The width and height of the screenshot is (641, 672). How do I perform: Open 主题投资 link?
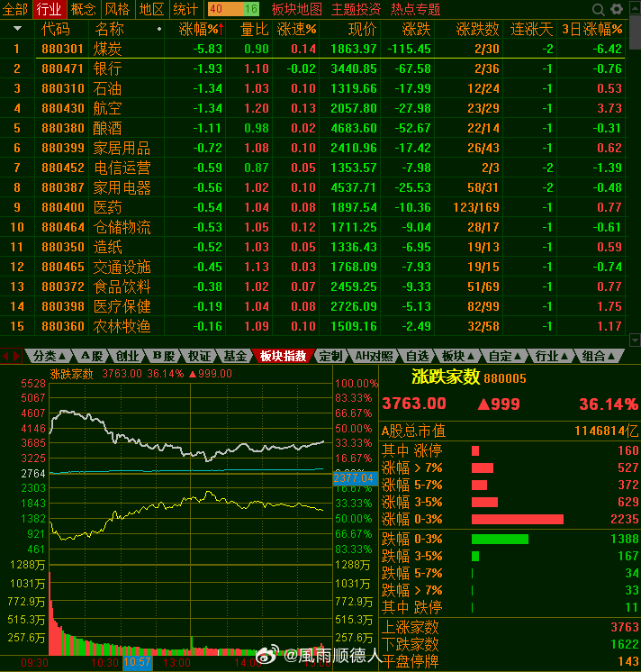pyautogui.click(x=357, y=9)
